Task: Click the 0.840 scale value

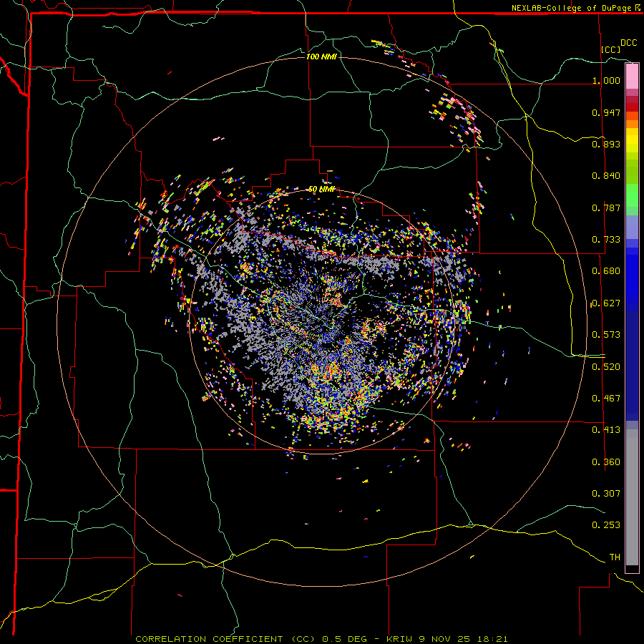Action: tap(606, 176)
